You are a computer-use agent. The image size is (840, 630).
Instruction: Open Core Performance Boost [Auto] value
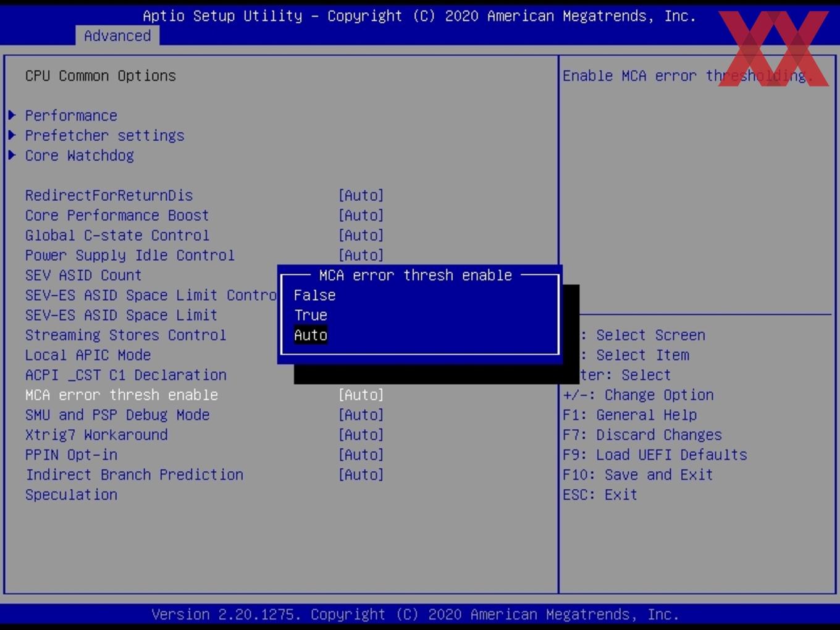point(361,216)
